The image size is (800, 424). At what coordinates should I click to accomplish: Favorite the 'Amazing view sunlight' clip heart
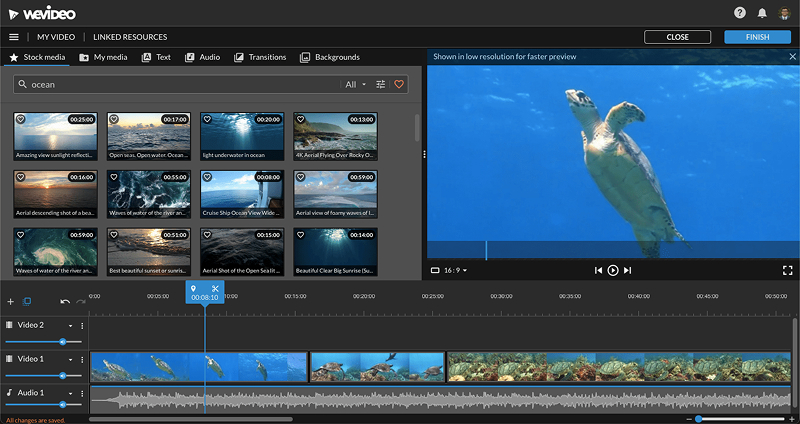click(x=21, y=119)
